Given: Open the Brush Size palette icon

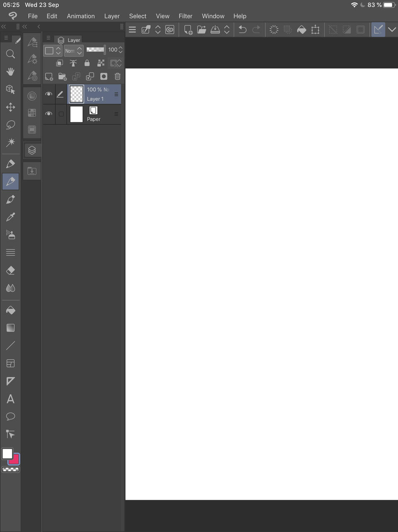Looking at the screenshot, I should click(x=32, y=76).
